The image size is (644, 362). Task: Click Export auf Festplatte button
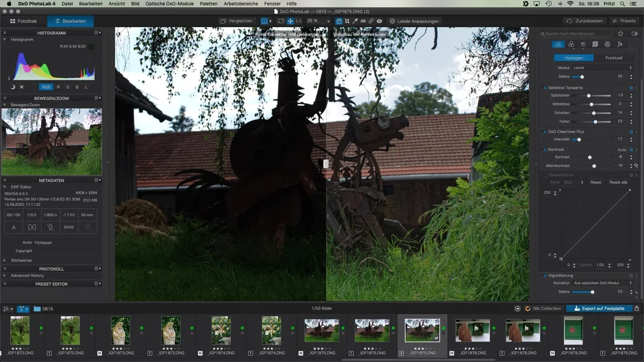click(599, 308)
